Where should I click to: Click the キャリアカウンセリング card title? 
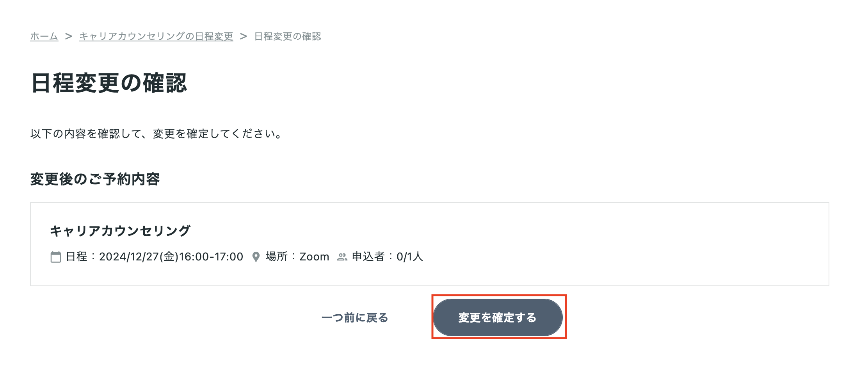[x=120, y=231]
